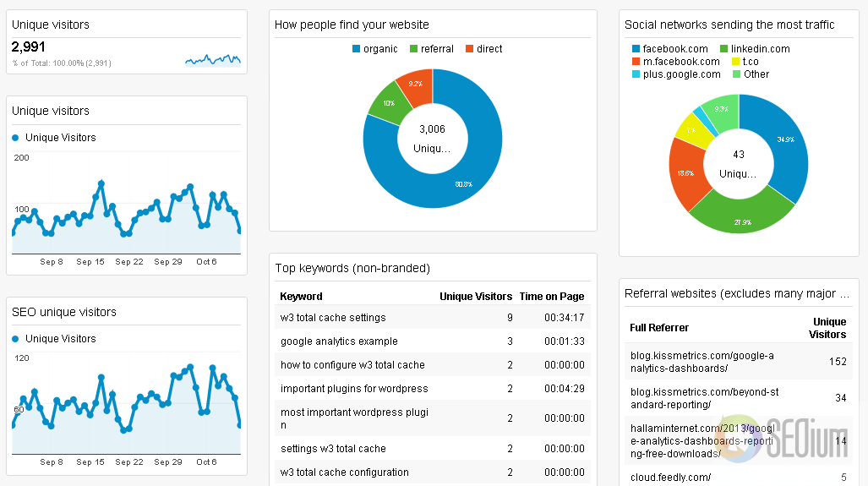Click the linkedin.com legend swatch
This screenshot has width=868, height=486.
723,49
